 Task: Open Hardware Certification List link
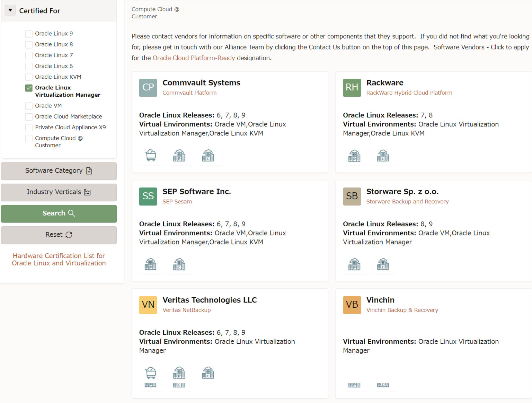point(59,259)
